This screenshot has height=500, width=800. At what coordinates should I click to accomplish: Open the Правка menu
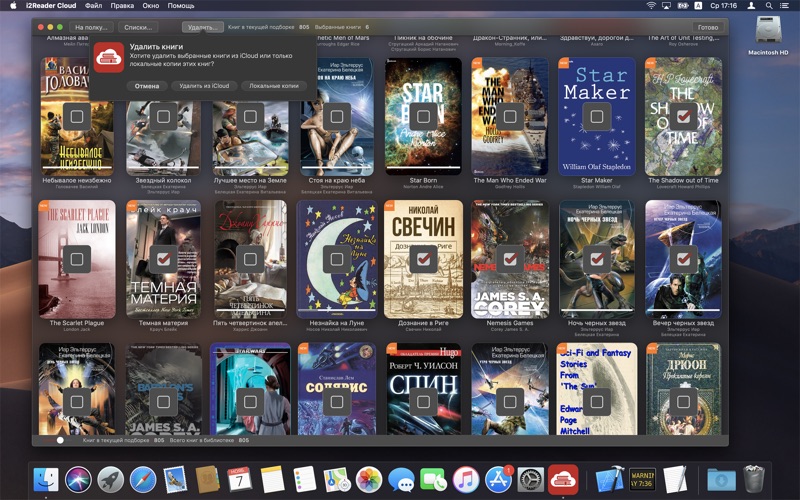[x=122, y=6]
